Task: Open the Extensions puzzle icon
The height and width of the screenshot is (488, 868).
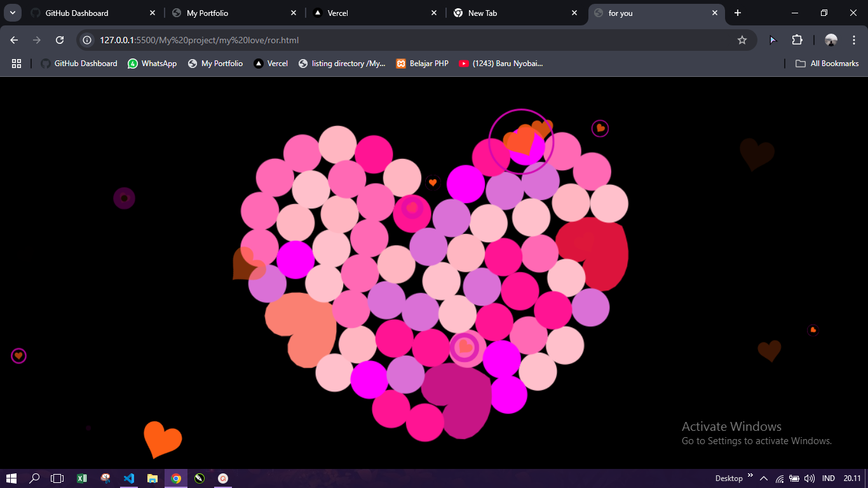Action: tap(797, 40)
